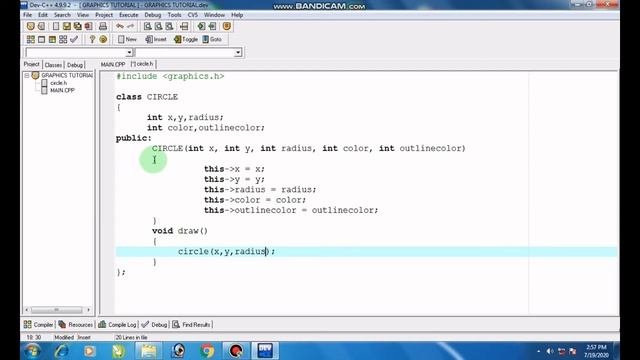The height and width of the screenshot is (360, 640).
Task: Click the Insert toolbar button
Action: [x=156, y=39]
